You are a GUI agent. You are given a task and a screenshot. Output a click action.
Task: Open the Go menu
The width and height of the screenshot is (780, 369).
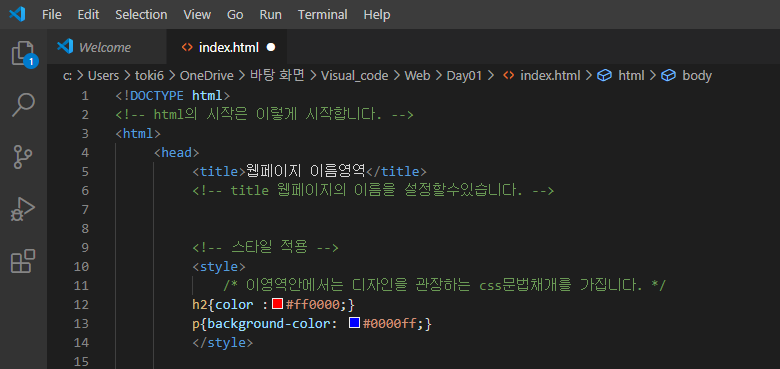pos(235,14)
